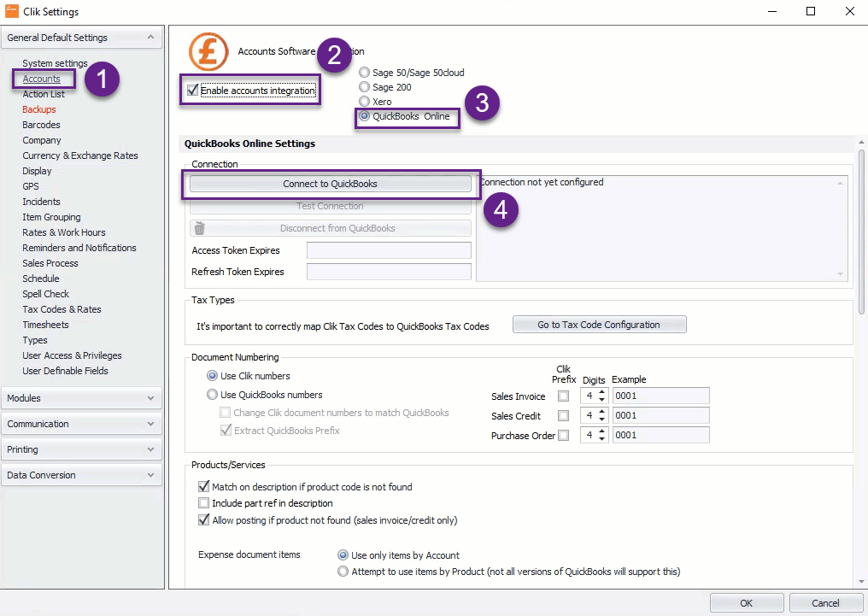Click the trash icon on Disconnect from QuickBooks
868x616 pixels.
pyautogui.click(x=200, y=228)
